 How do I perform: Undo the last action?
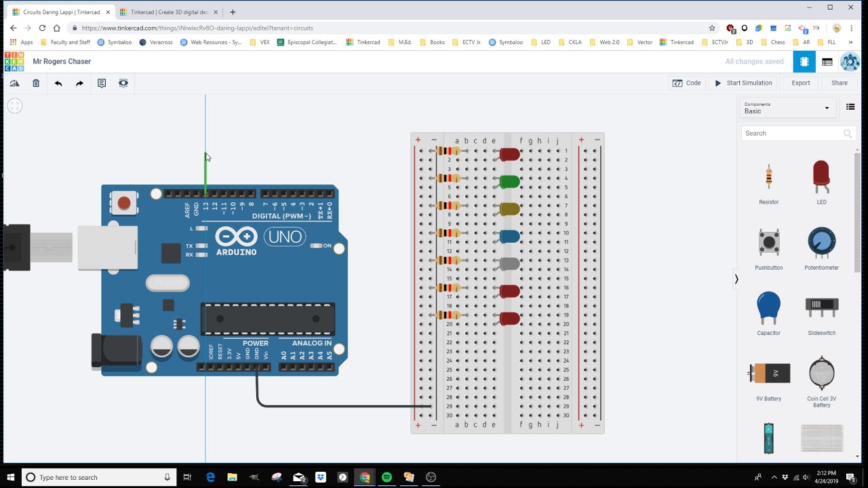(x=58, y=83)
